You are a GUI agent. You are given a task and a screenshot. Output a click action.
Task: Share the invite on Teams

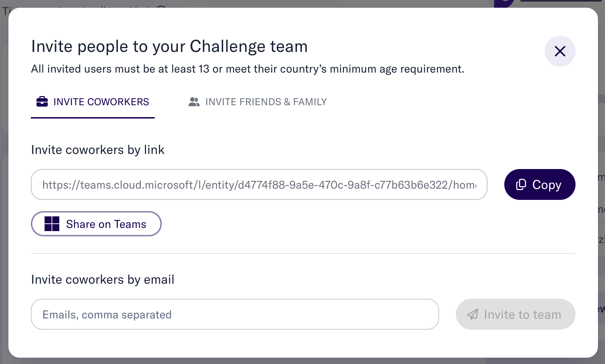pos(96,224)
